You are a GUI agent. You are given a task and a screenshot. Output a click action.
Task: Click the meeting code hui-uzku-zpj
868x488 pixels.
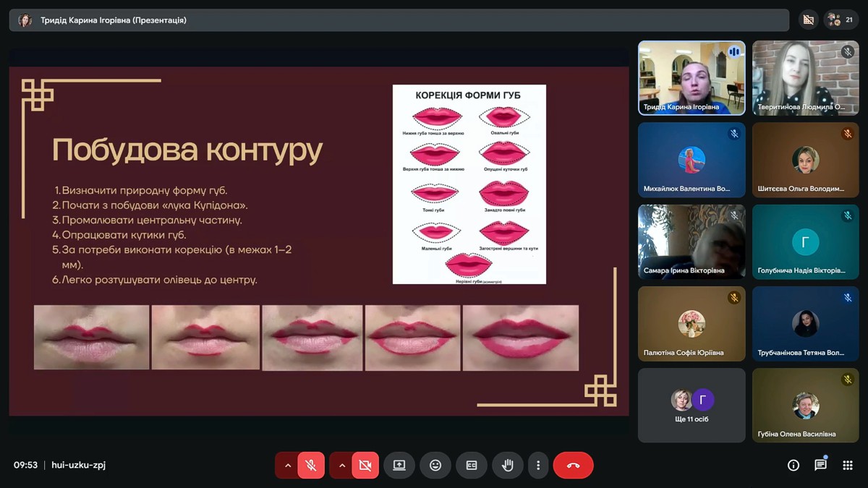(79, 466)
